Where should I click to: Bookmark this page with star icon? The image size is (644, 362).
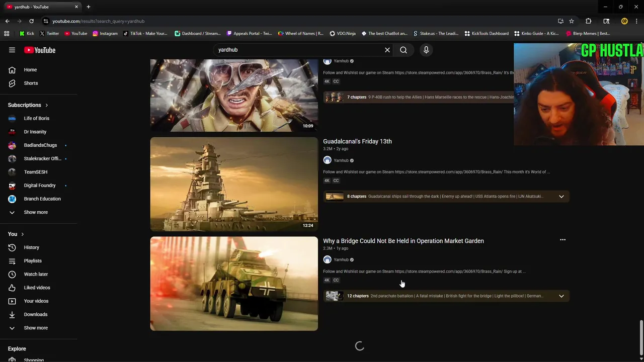[572, 21]
